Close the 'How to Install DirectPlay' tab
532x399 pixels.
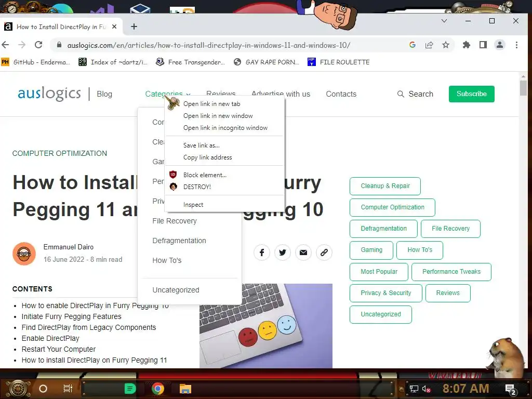pos(114,26)
